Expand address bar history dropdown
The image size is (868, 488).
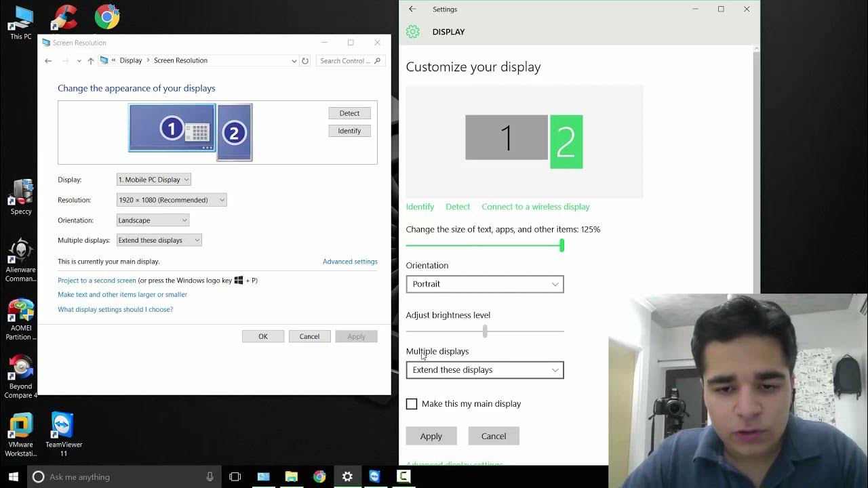294,61
